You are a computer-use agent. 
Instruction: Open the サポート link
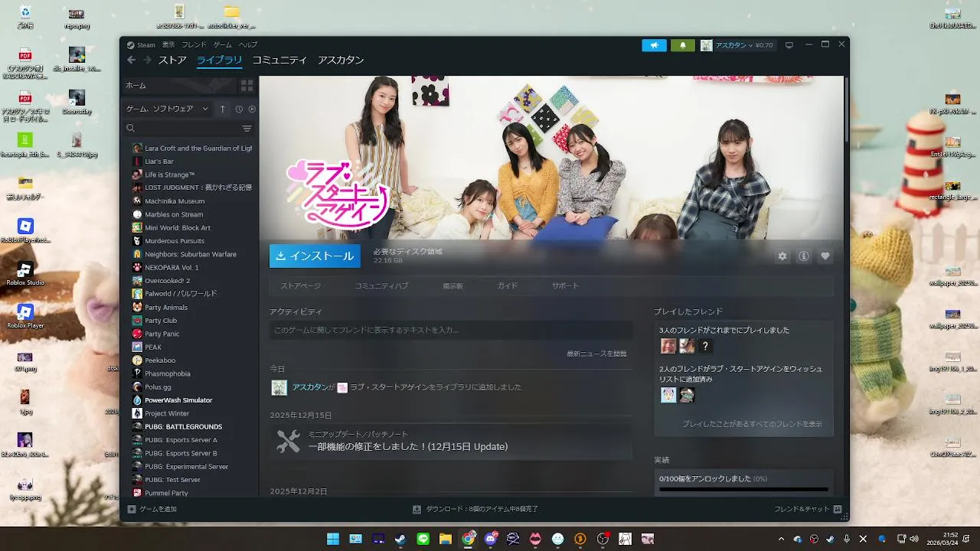pyautogui.click(x=565, y=285)
